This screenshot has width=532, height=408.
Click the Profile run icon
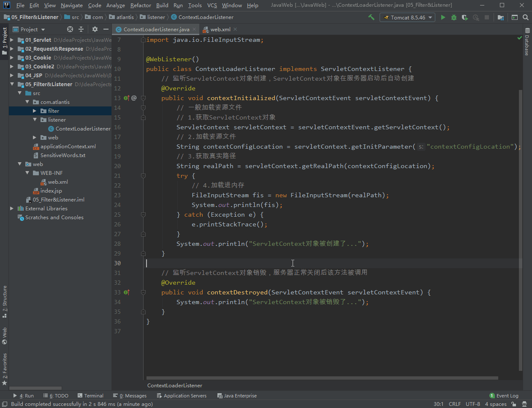(476, 17)
